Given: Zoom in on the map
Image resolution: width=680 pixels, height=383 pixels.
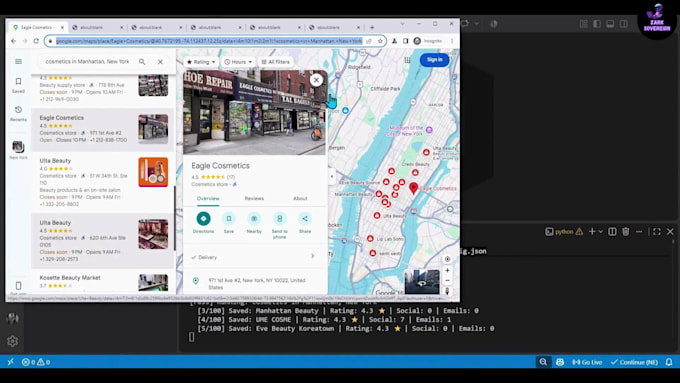Looking at the screenshot, I should (x=447, y=271).
